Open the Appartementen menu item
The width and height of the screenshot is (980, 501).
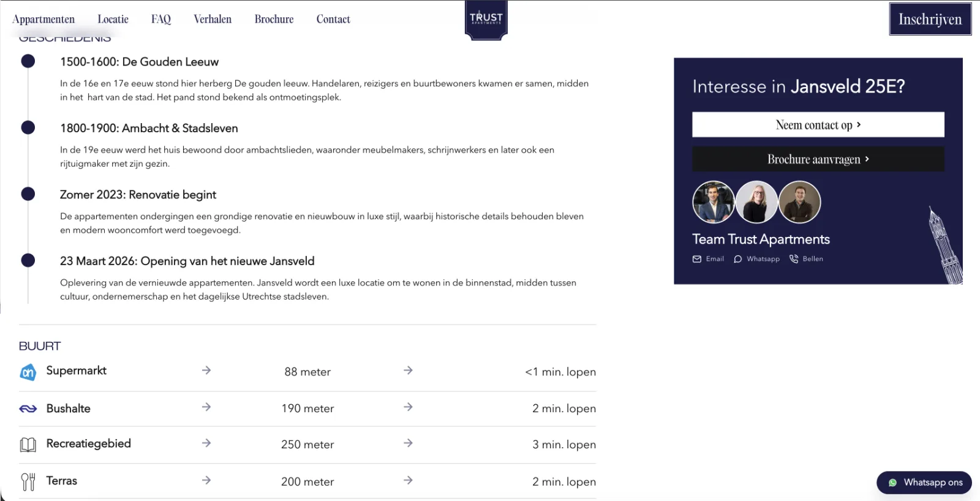[x=43, y=19]
